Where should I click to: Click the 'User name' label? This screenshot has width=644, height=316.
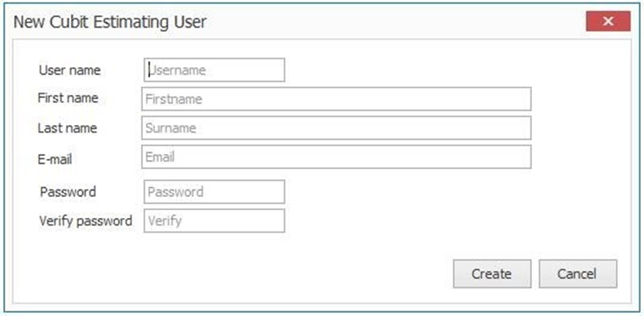pyautogui.click(x=70, y=70)
